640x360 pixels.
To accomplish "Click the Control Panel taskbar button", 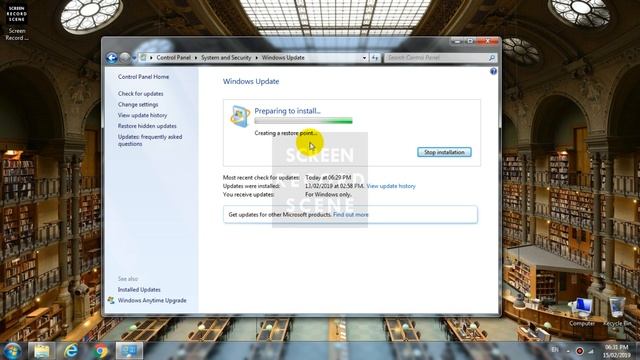I will tap(129, 351).
